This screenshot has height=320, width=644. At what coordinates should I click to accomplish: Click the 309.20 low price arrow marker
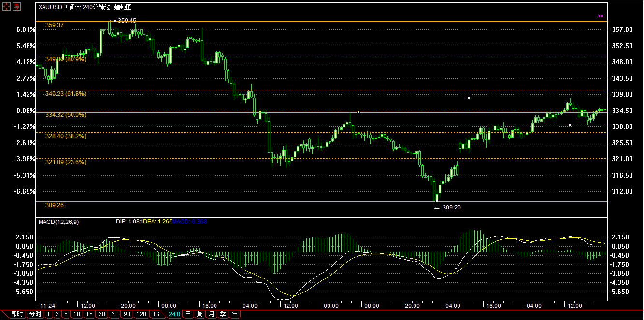click(447, 208)
